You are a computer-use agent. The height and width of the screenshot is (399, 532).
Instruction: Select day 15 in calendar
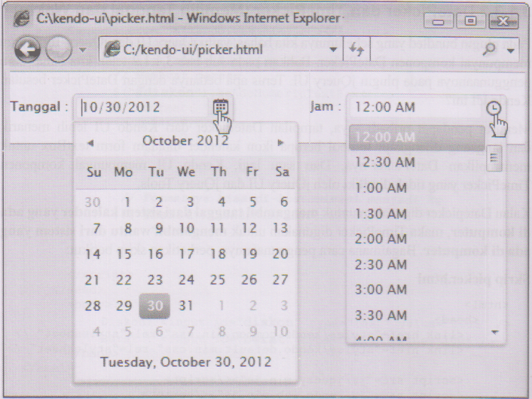pos(124,254)
